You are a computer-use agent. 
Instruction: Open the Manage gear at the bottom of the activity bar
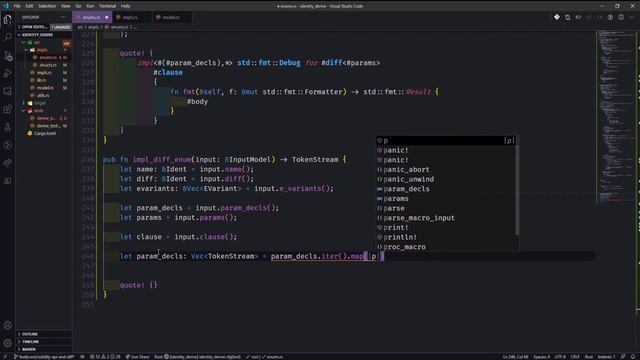(x=7, y=343)
